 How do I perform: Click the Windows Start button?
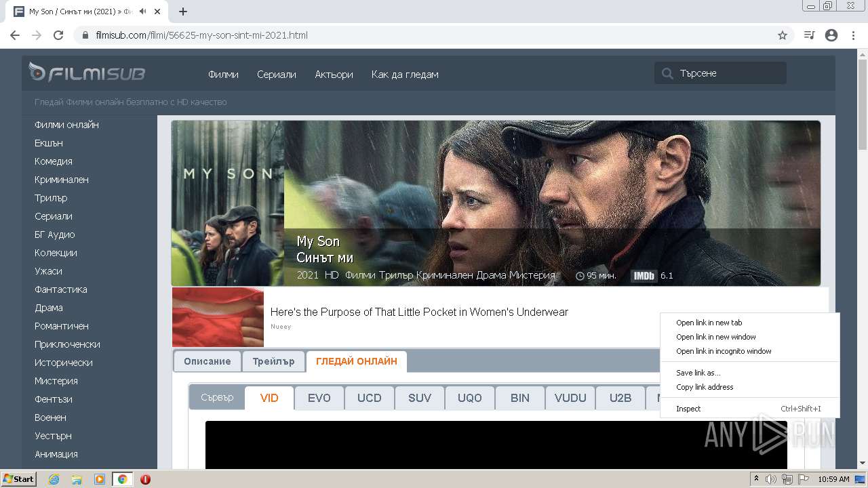coord(19,479)
